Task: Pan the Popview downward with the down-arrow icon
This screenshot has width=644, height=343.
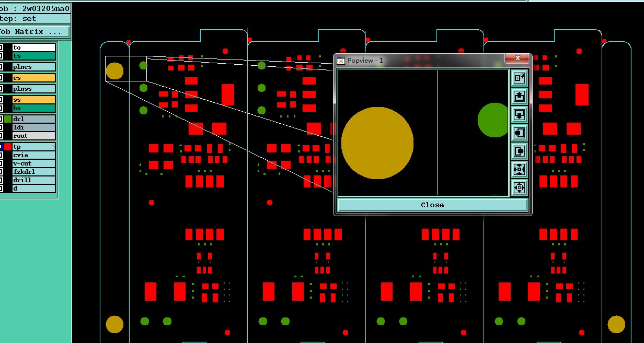Action: pyautogui.click(x=519, y=115)
